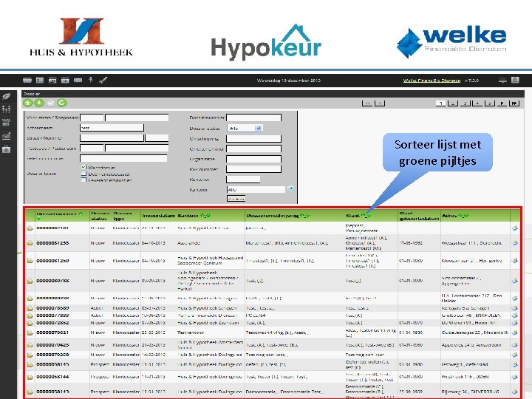Open the wrench tools icon in top bar
532x399 pixels.
[103, 80]
